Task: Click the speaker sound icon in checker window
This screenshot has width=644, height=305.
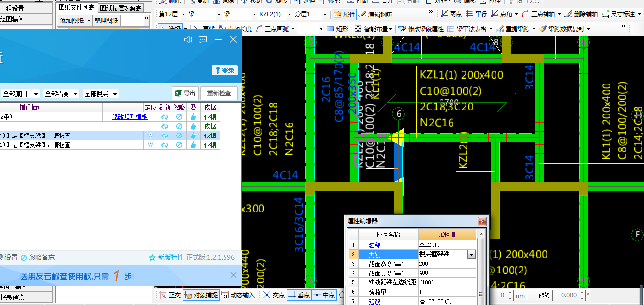Action: pyautogui.click(x=188, y=39)
